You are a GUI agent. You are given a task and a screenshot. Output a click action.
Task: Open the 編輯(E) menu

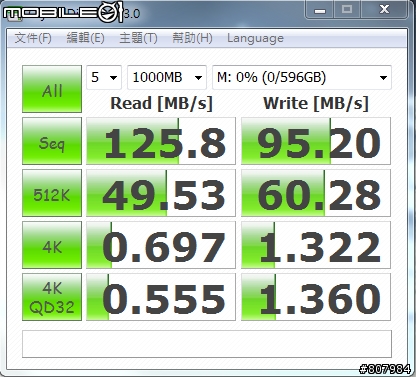[x=86, y=38]
